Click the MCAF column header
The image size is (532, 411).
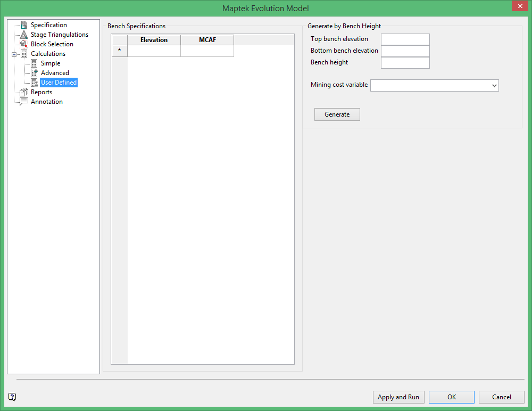point(207,40)
